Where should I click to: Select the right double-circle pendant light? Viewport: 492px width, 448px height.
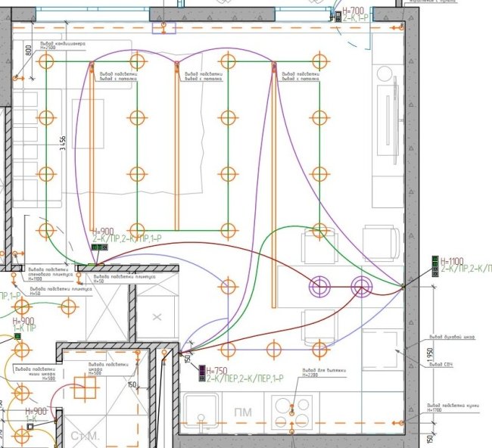[x=362, y=286]
